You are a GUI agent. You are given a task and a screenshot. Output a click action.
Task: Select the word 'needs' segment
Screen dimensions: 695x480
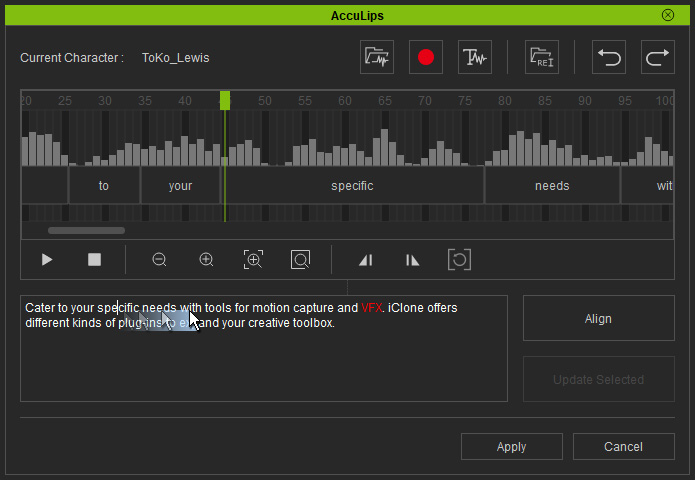point(552,186)
